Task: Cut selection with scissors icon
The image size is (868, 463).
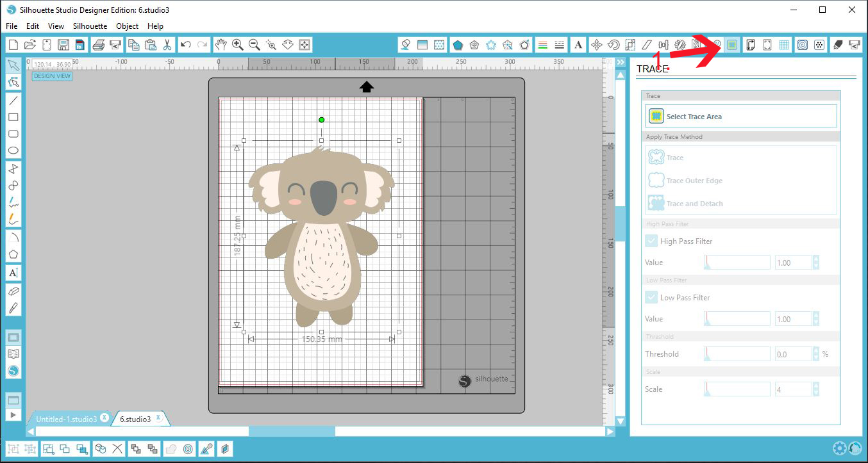Action: (167, 44)
